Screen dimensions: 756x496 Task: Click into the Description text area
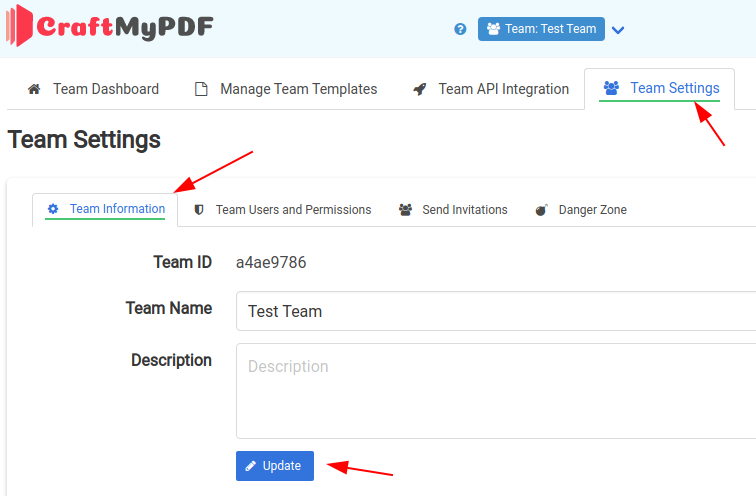coord(495,390)
